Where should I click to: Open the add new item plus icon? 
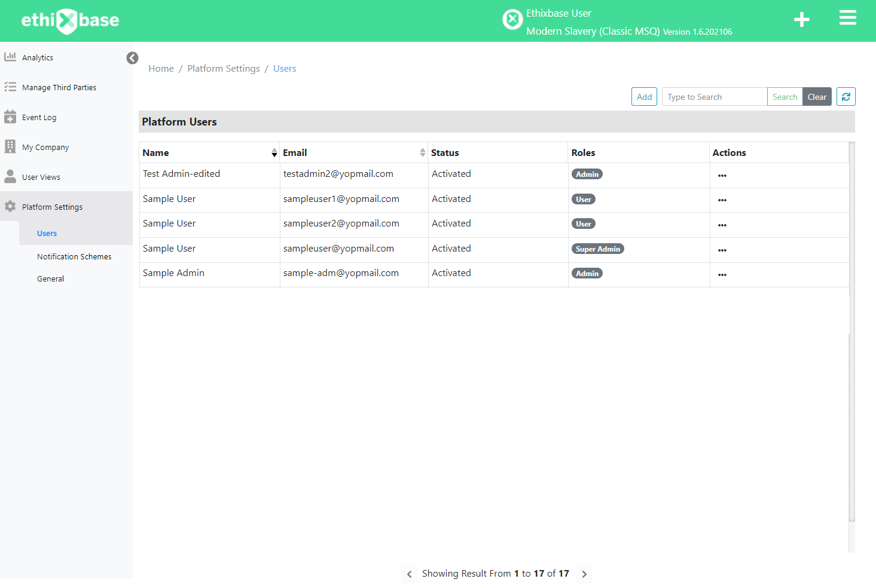[801, 19]
